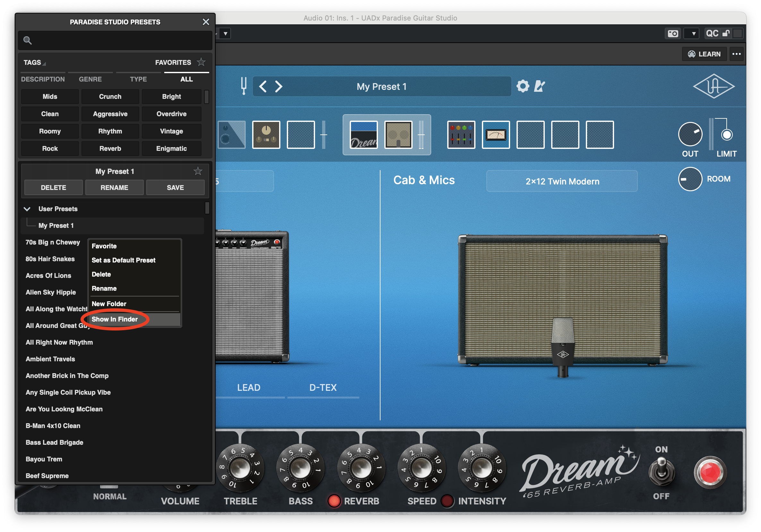761x532 pixels.
Task: Click the metronome tempo icon
Action: (x=540, y=86)
